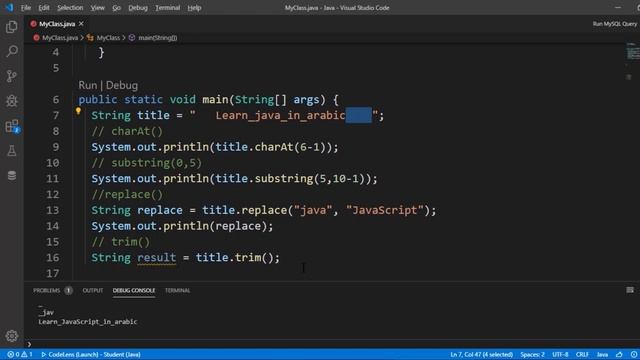This screenshot has width=640, height=360.
Task: Open the Debug view bug icon
Action: click(11, 101)
